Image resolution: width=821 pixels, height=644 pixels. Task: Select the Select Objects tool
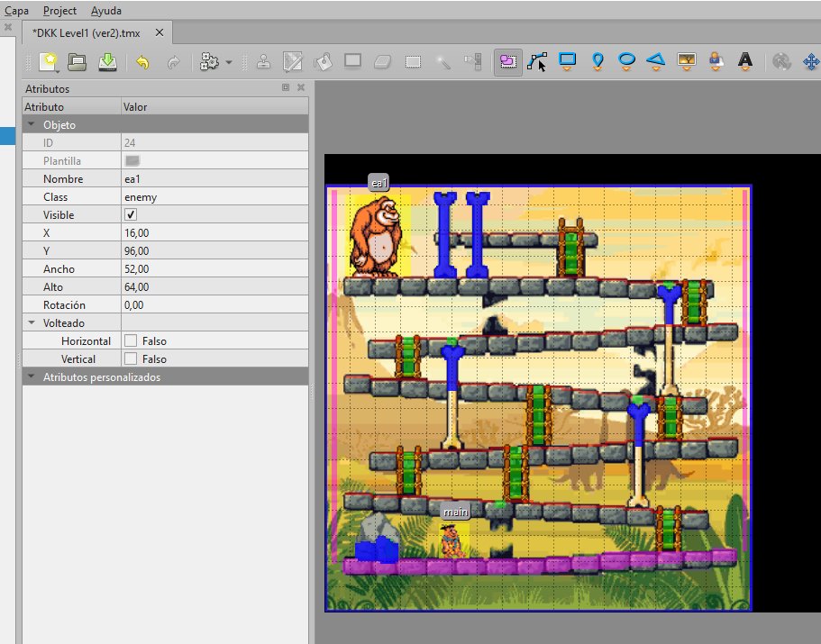(x=508, y=62)
